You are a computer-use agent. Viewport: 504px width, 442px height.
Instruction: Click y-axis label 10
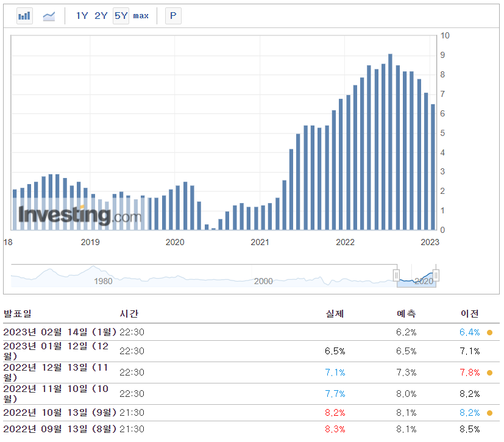tap(445, 36)
